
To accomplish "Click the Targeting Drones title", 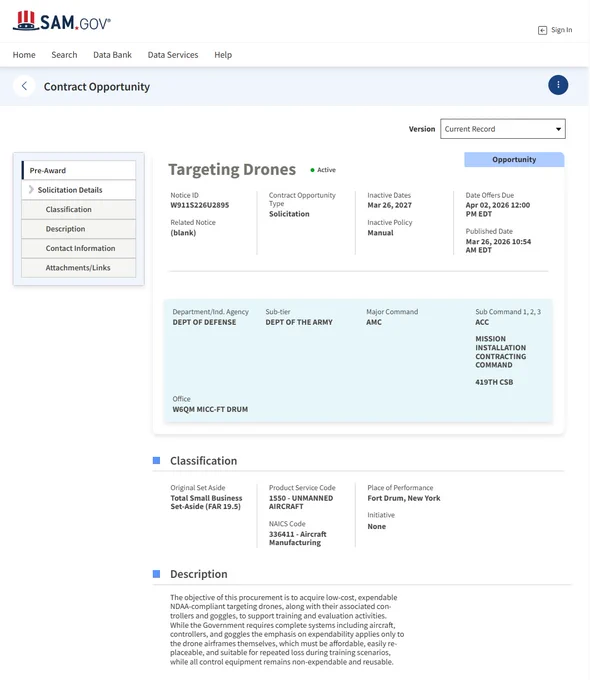I will click(x=232, y=169).
